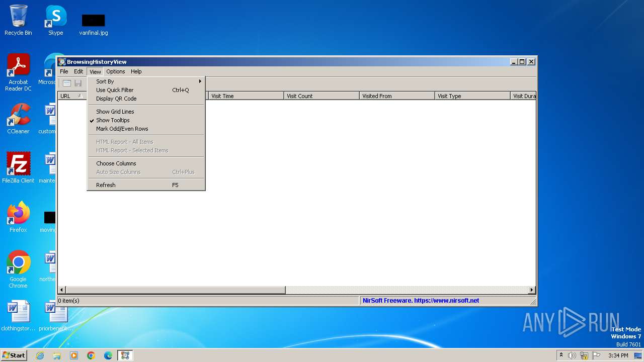This screenshot has height=362, width=644.
Task: Uncheck Show Tooltips option
Action: (146, 120)
